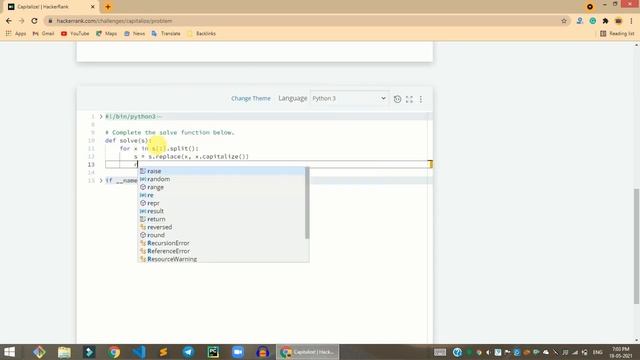Expand folded code at line 1
This screenshot has height=360, width=640.
coord(101,117)
